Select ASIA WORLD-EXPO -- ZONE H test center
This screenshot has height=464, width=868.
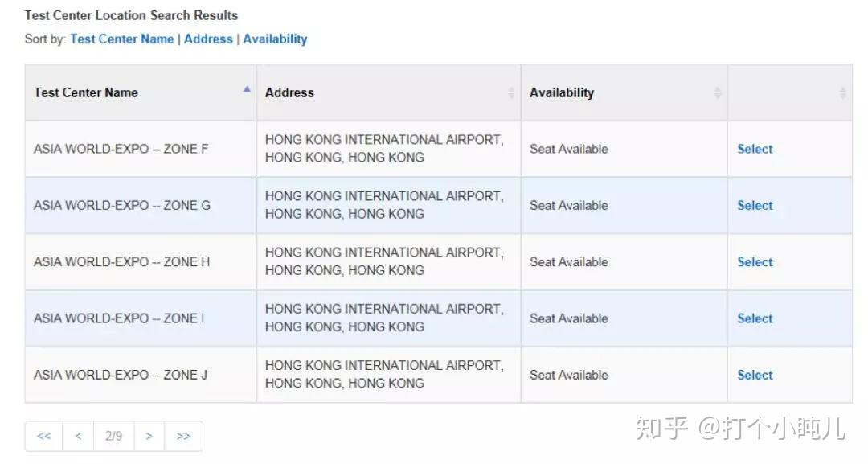click(754, 261)
